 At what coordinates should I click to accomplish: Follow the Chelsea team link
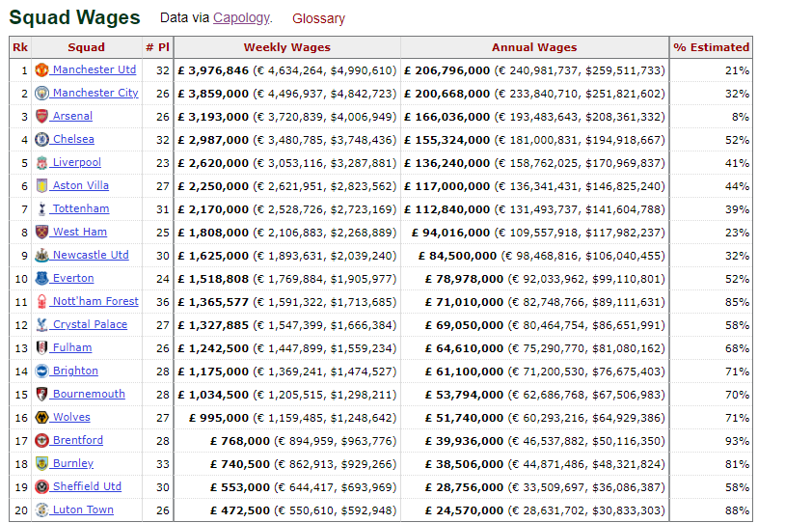pos(73,139)
